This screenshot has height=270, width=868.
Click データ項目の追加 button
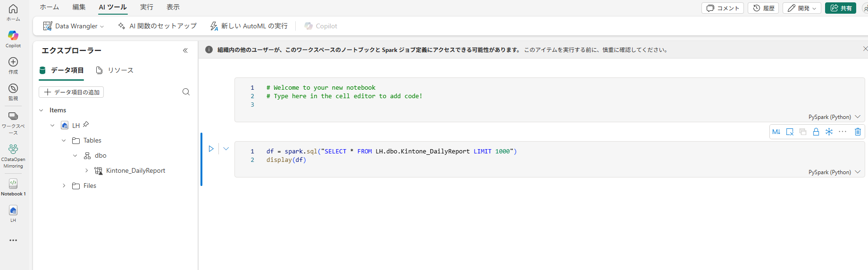point(71,92)
